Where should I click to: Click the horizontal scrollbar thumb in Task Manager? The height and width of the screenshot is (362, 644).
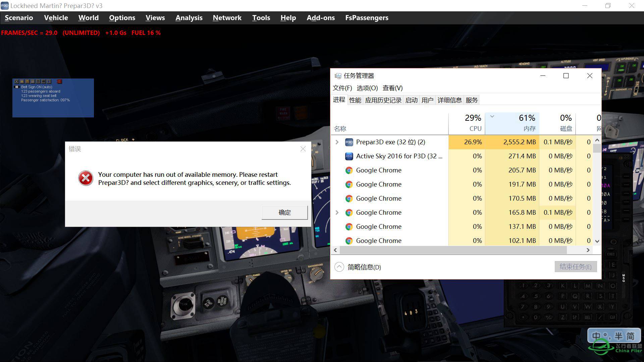453,250
